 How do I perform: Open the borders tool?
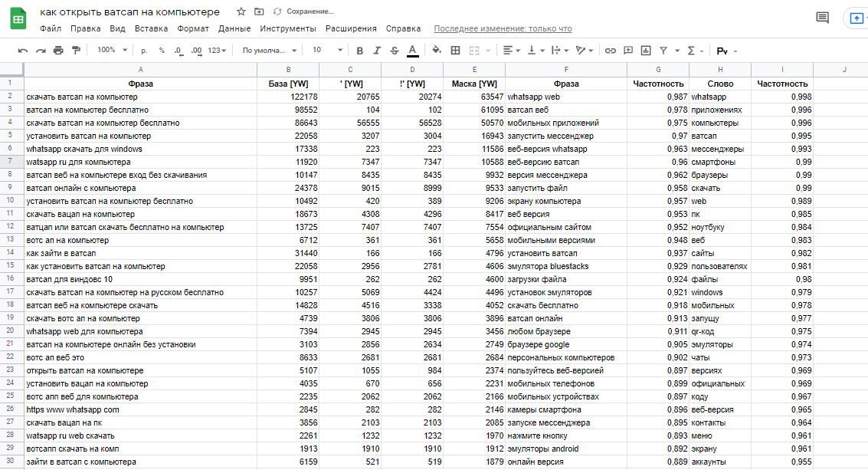coord(455,51)
